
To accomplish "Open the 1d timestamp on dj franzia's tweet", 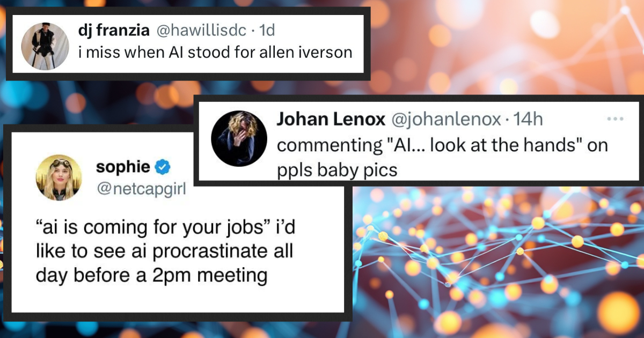I will click(x=267, y=31).
